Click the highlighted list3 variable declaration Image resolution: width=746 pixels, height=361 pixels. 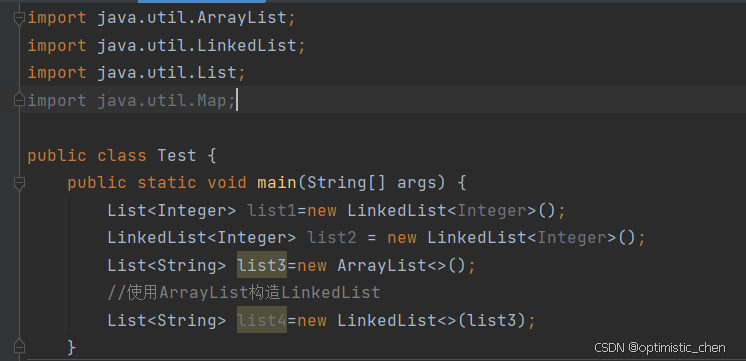click(262, 264)
